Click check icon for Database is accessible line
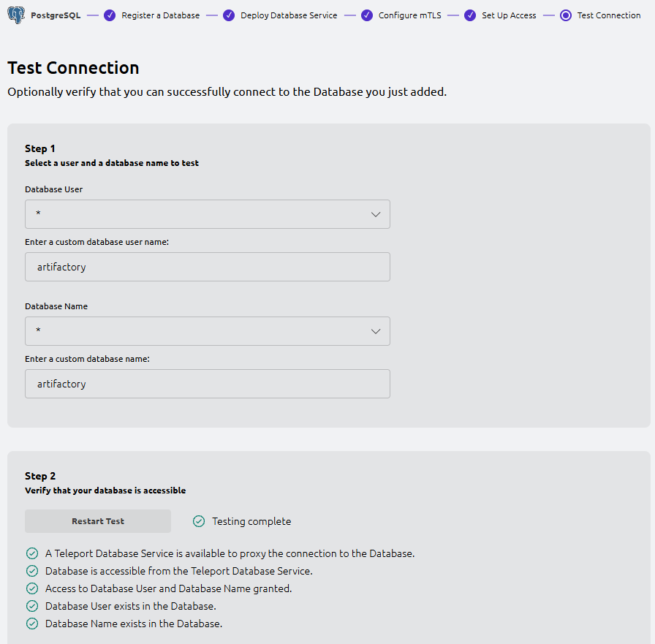This screenshot has width=655, height=644. click(32, 571)
